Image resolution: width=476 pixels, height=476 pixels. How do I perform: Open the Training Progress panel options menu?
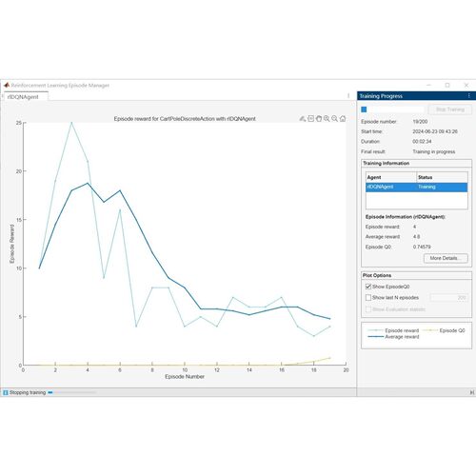(469, 95)
